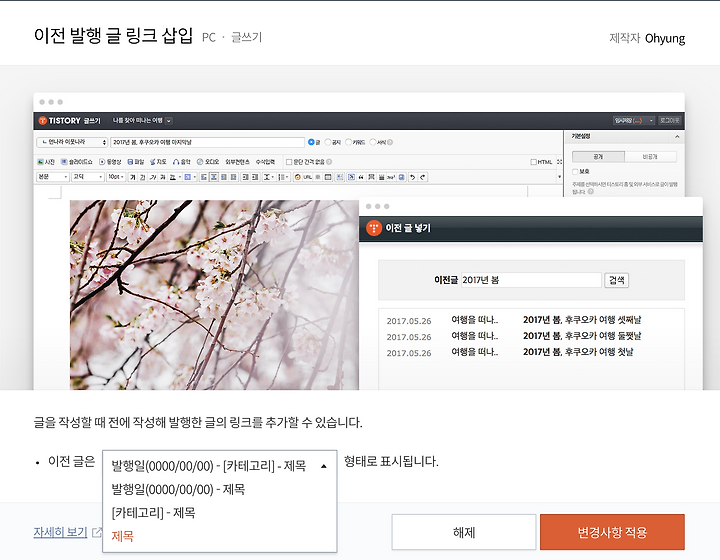The height and width of the screenshot is (560, 720).
Task: Click the 지도 map insert icon
Action: click(x=153, y=162)
